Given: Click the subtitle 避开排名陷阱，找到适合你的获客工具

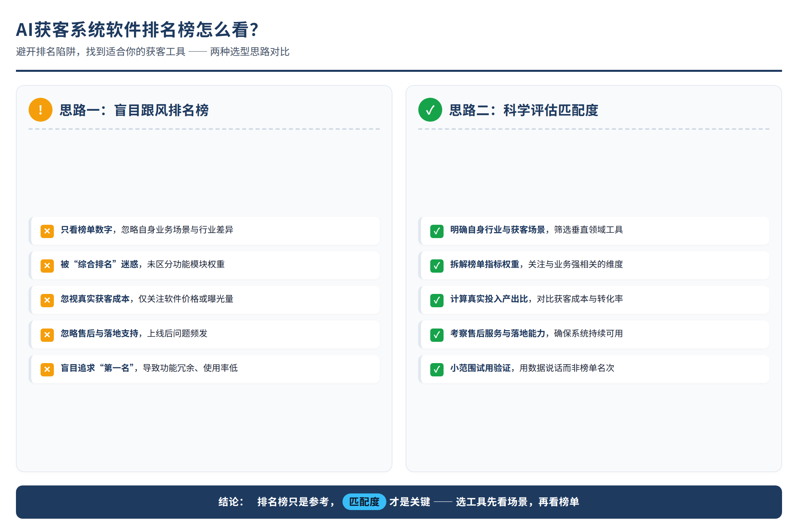Looking at the screenshot, I should click(100, 52).
